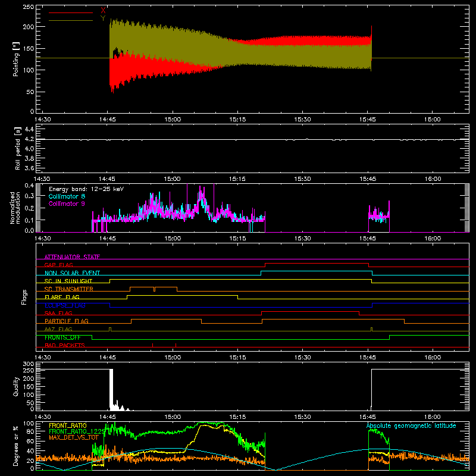Viewport: 476px width, 476px height.
Task: Select the PARTICLE_FLAG label
Action: [67, 321]
